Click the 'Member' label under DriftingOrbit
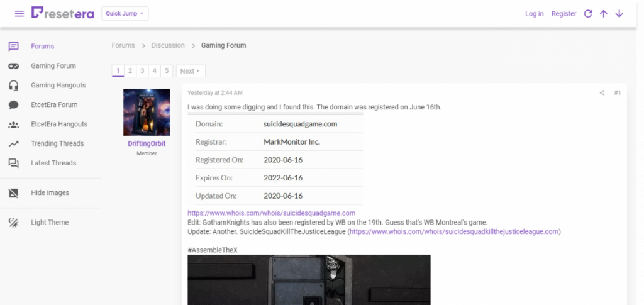Image resolution: width=644 pixels, height=305 pixels. click(147, 153)
